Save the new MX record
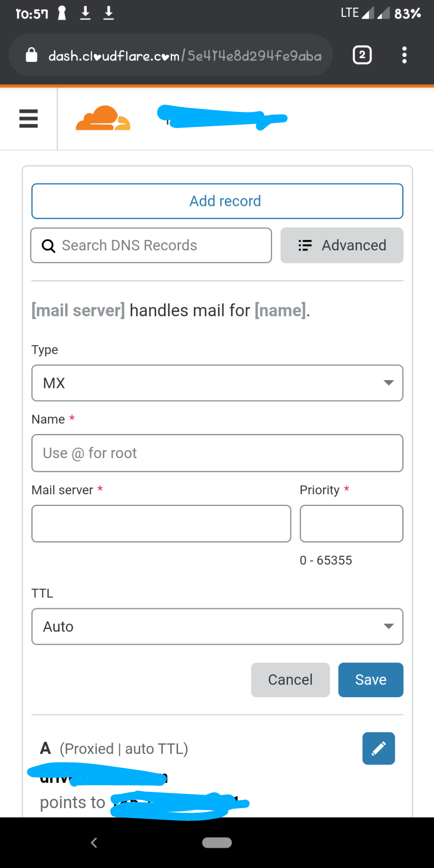 (370, 680)
